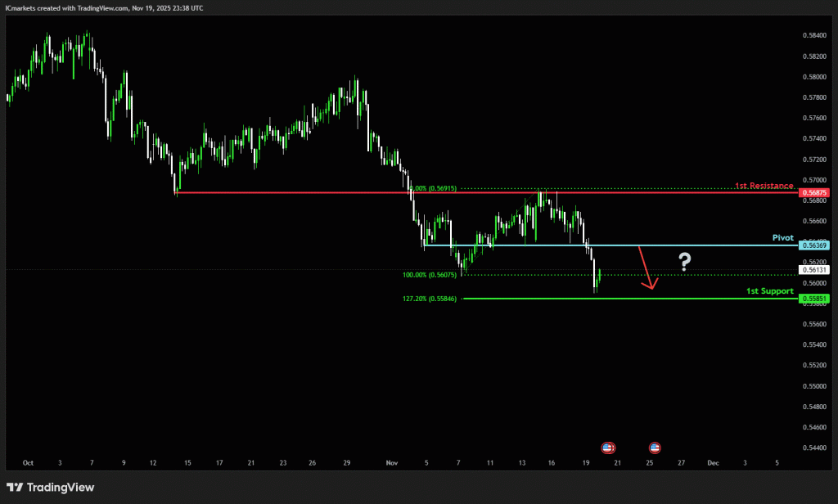Image resolution: width=838 pixels, height=504 pixels.
Task: Select the red downward arrow drawing
Action: [647, 268]
